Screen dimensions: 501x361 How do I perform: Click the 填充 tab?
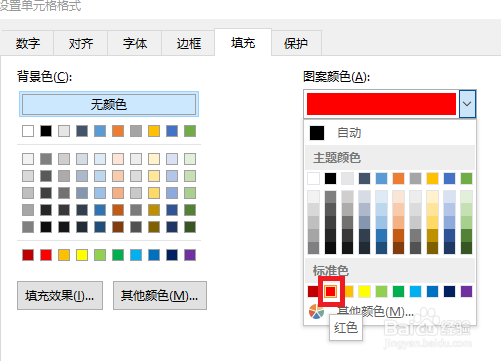(x=243, y=42)
